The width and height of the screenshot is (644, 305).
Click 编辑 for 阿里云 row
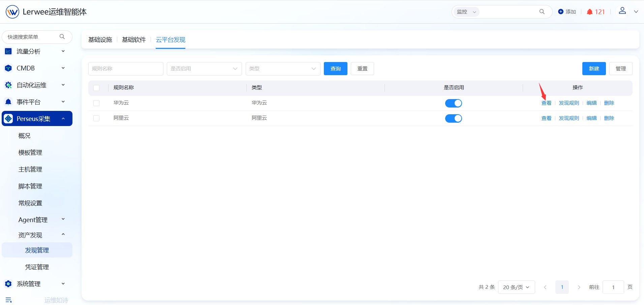click(591, 118)
